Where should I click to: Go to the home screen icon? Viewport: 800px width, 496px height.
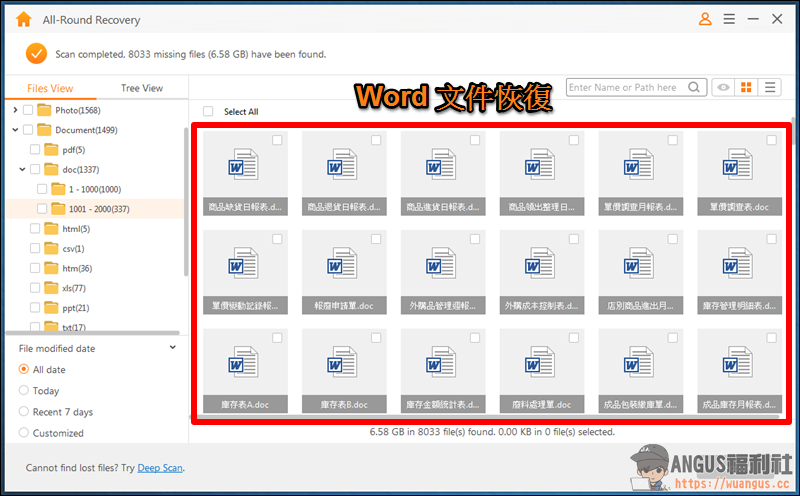(23, 19)
